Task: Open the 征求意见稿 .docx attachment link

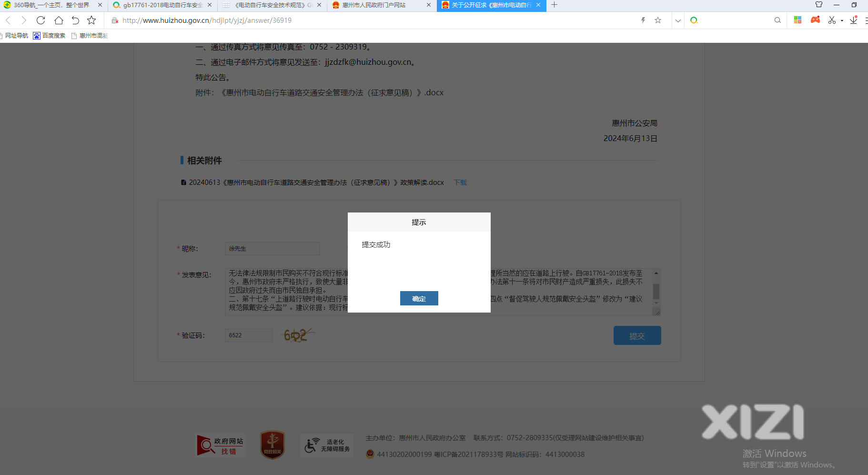Action: tap(332, 92)
